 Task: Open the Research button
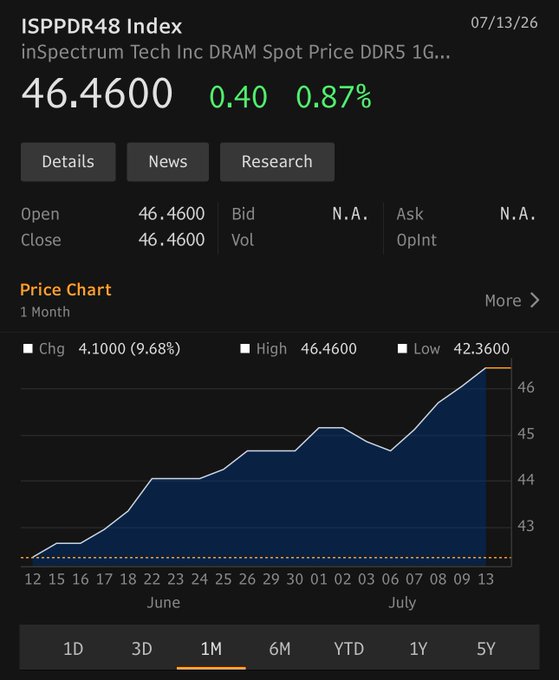point(277,162)
